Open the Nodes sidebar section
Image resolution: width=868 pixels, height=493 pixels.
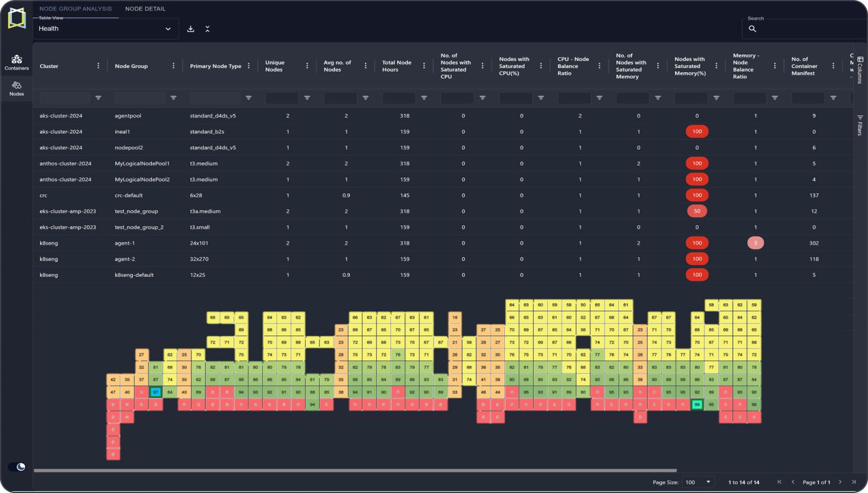coord(17,88)
